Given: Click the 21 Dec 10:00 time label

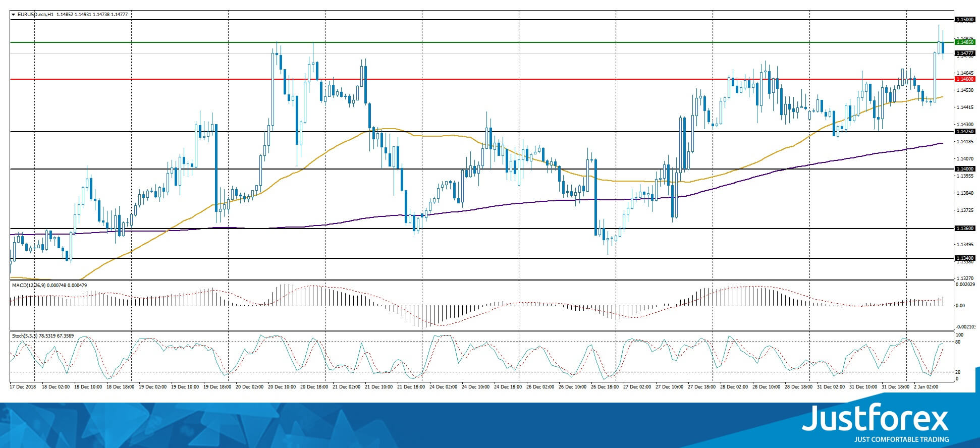Looking at the screenshot, I should [x=378, y=387].
